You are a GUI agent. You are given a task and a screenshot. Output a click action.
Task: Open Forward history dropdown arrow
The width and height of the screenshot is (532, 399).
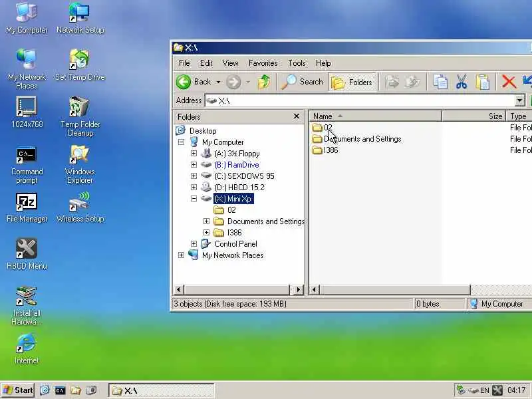248,82
